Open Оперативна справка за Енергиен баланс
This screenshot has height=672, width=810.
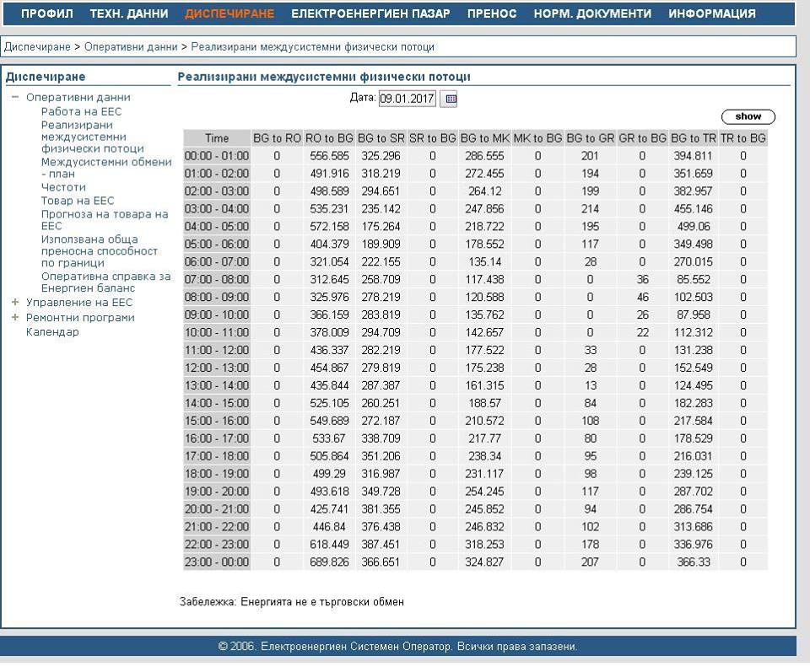(x=105, y=282)
